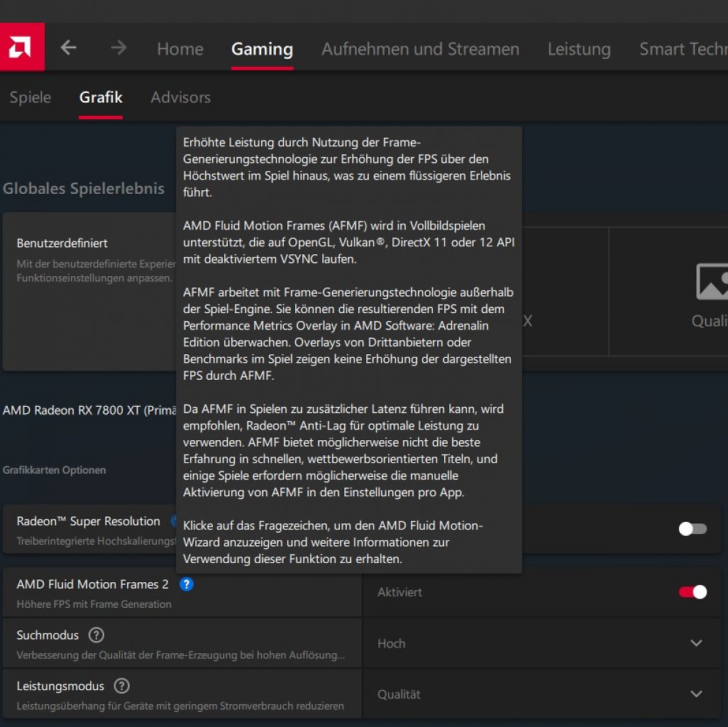Open the Advisors sub-tab
Screen dimensions: 728x727
click(181, 97)
